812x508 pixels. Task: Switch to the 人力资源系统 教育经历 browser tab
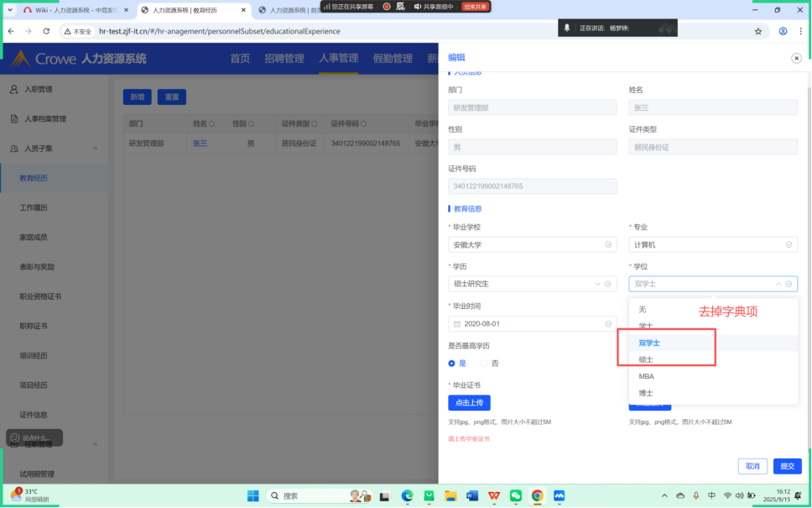[x=193, y=10]
